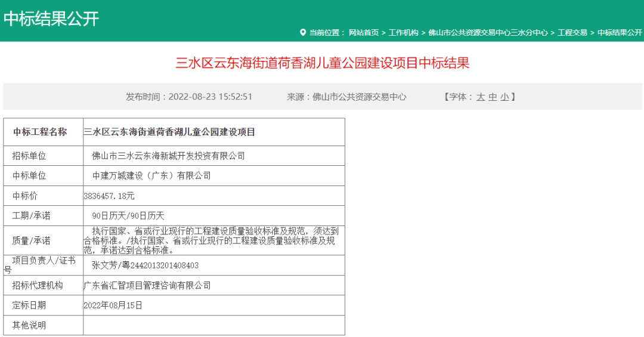Image resolution: width=644 pixels, height=337 pixels.
Task: Click the winning bidder 中建万城建设（广东）有限公司
Action: point(151,175)
